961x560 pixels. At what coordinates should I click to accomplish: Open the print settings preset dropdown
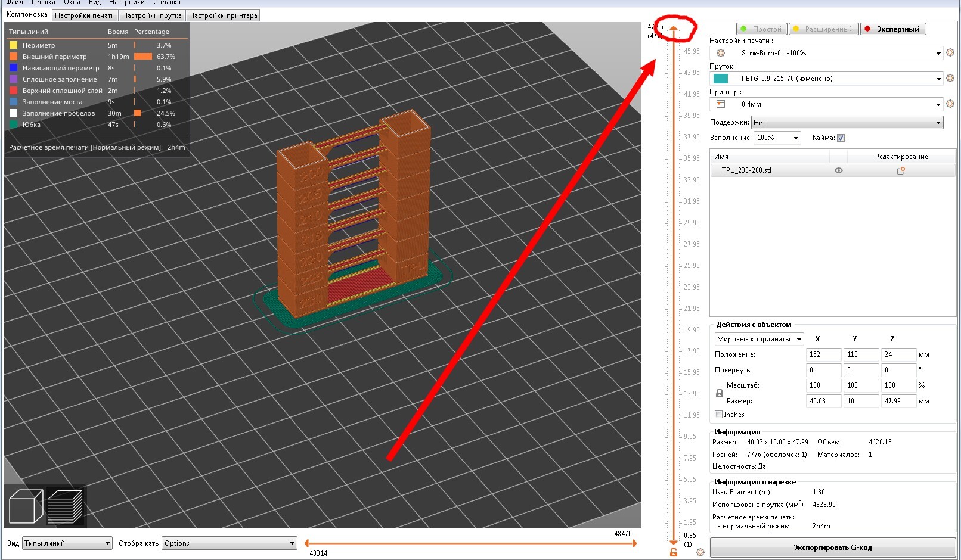826,53
